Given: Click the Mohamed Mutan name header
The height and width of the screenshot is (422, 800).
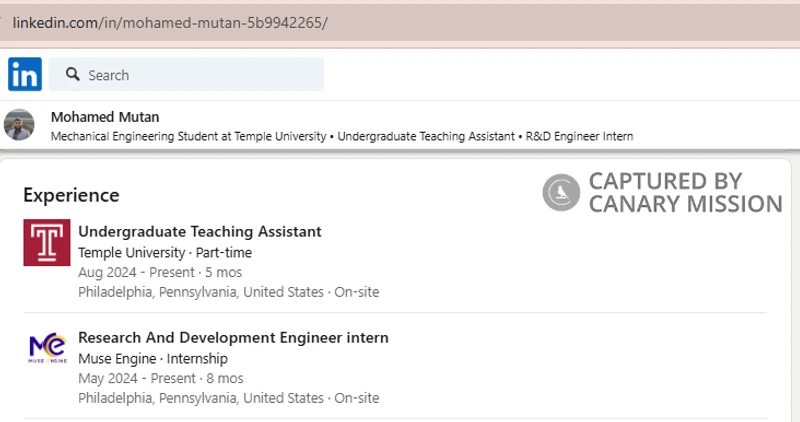Looking at the screenshot, I should pos(105,117).
